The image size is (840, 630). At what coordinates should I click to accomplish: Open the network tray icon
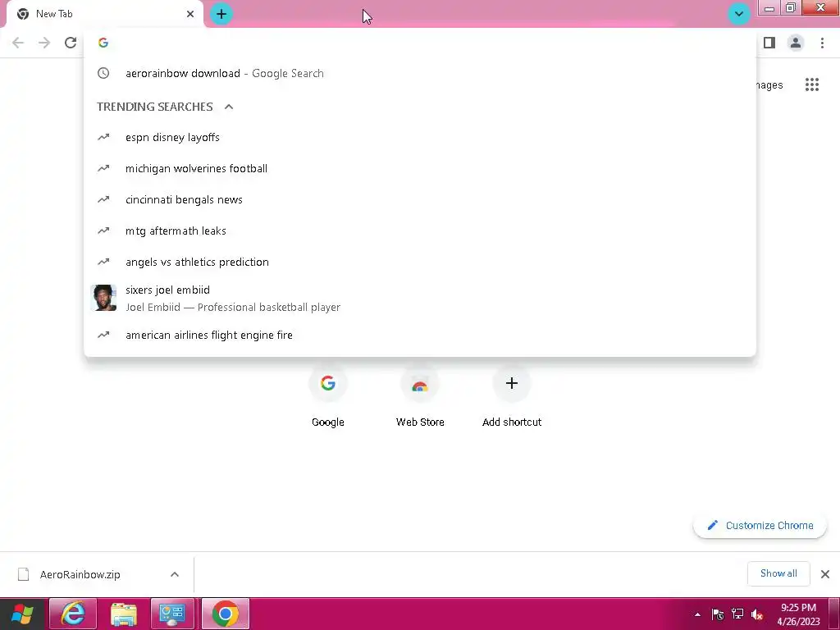click(x=737, y=614)
